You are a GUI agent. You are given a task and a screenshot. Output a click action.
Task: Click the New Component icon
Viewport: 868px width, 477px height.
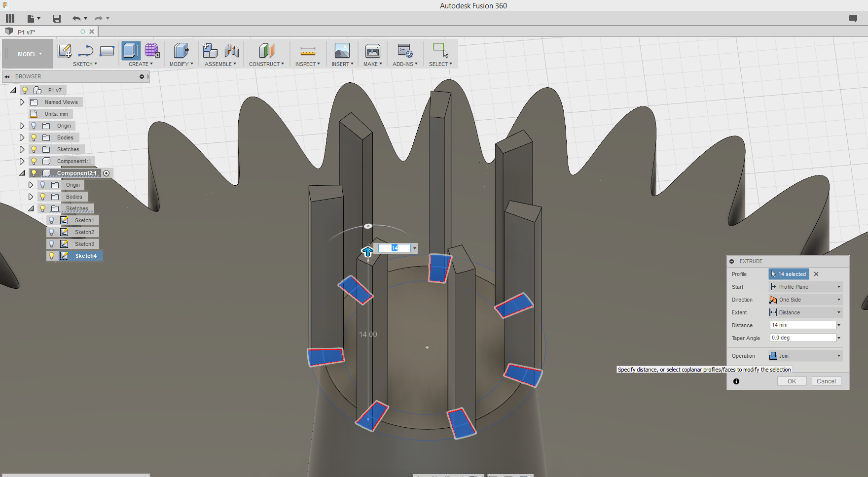(210, 50)
